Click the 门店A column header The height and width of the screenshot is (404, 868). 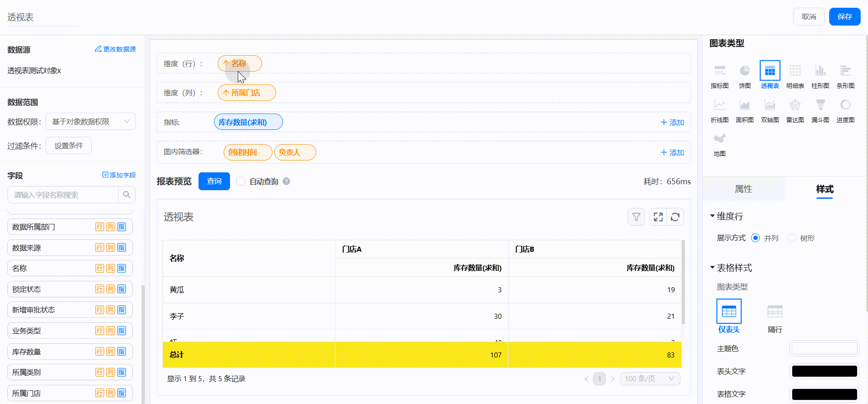coord(422,249)
